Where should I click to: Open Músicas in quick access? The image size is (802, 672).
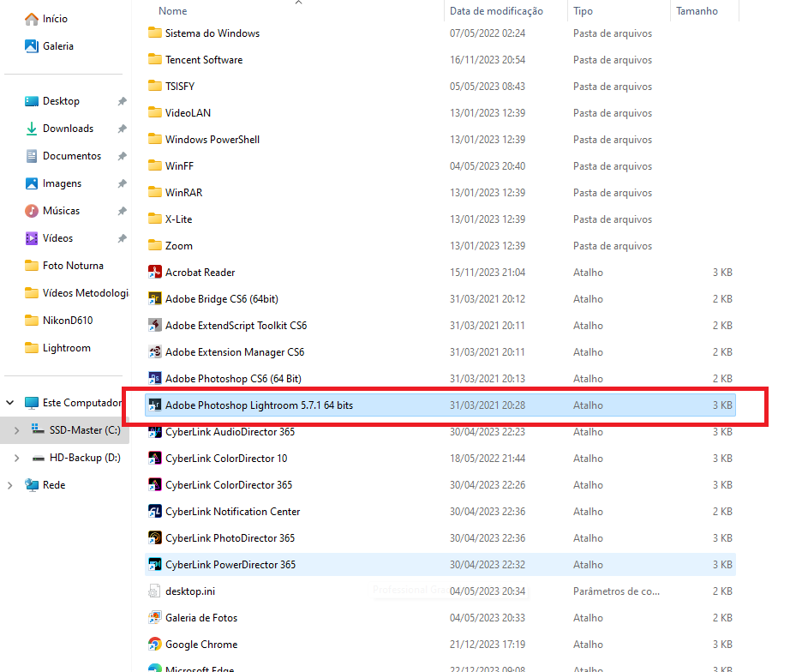click(52, 211)
